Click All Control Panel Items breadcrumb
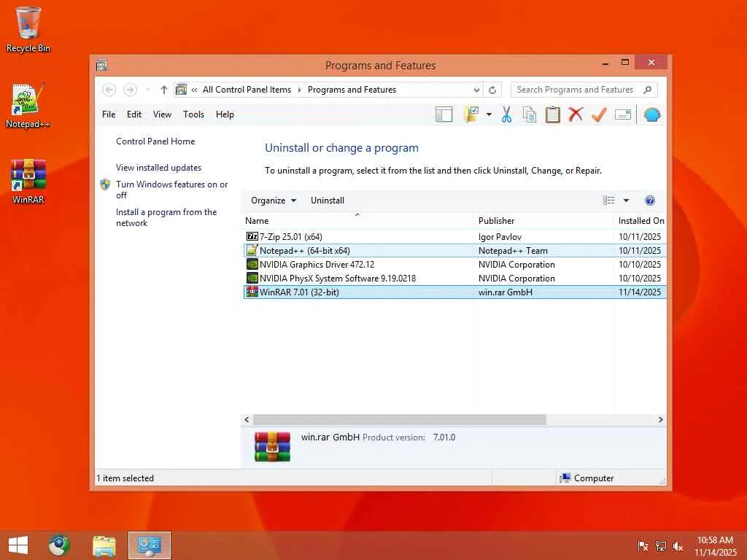Image resolution: width=747 pixels, height=560 pixels. [247, 90]
